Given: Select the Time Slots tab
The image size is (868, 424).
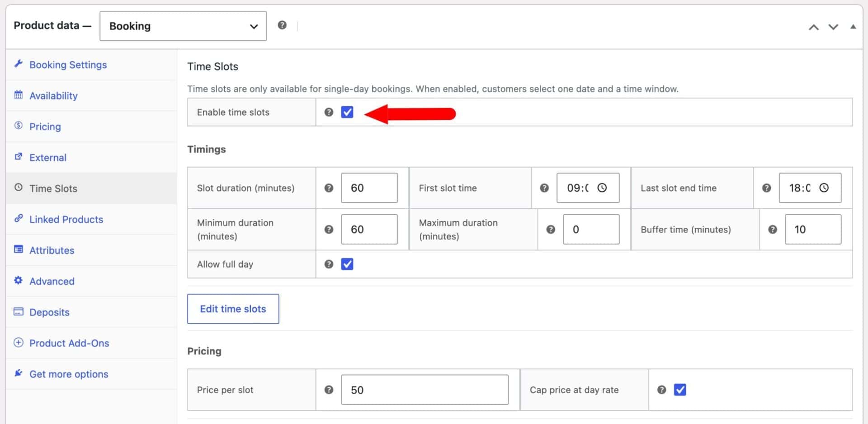Looking at the screenshot, I should click(x=91, y=188).
